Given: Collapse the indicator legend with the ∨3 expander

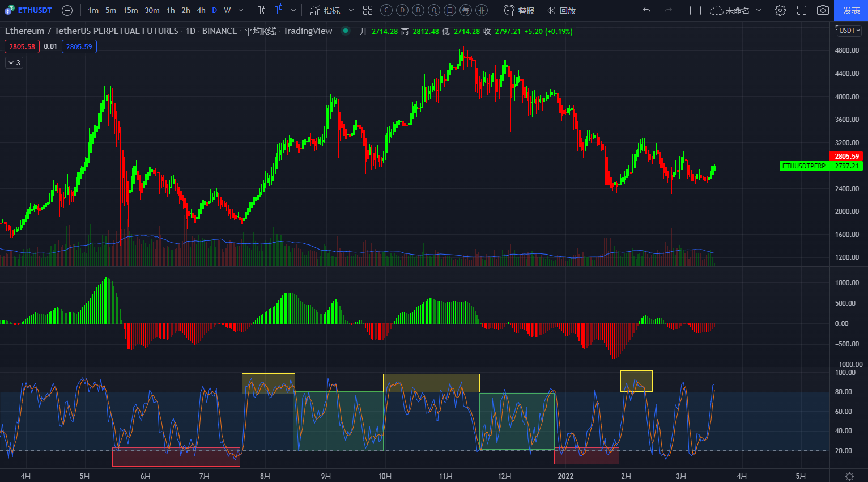Looking at the screenshot, I should point(14,62).
